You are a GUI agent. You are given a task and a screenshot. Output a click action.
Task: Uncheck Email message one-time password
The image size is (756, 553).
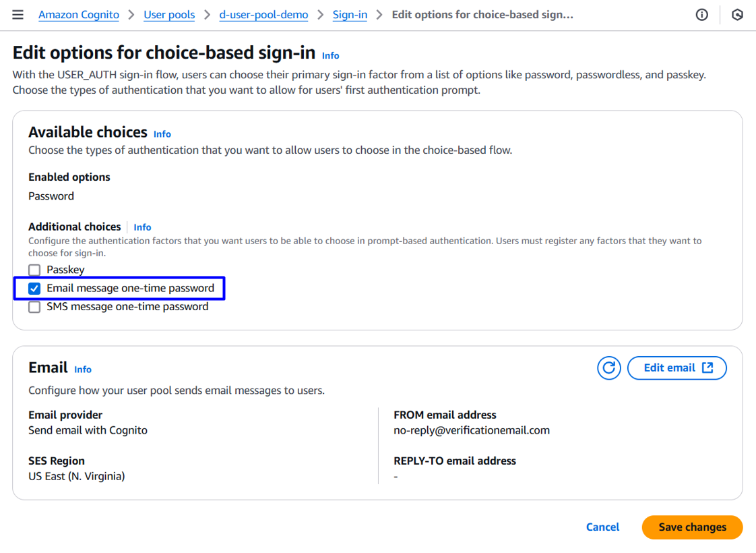point(34,289)
